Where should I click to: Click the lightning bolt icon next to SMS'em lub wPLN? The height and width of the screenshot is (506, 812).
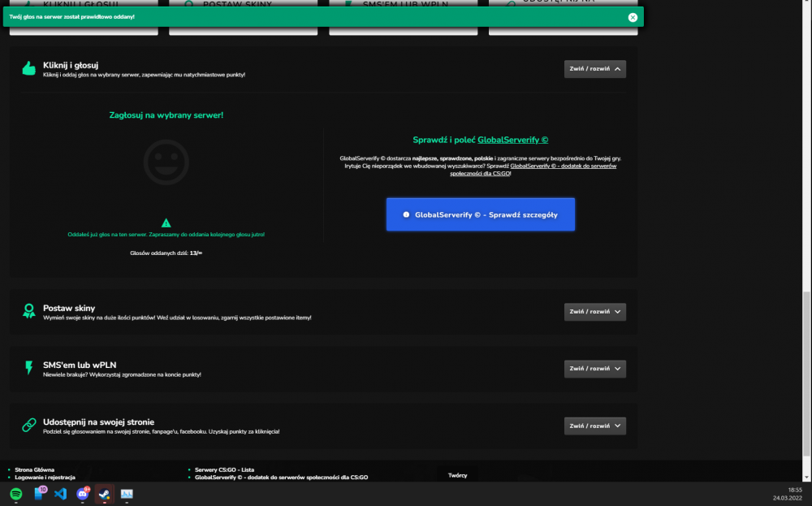[x=29, y=368]
